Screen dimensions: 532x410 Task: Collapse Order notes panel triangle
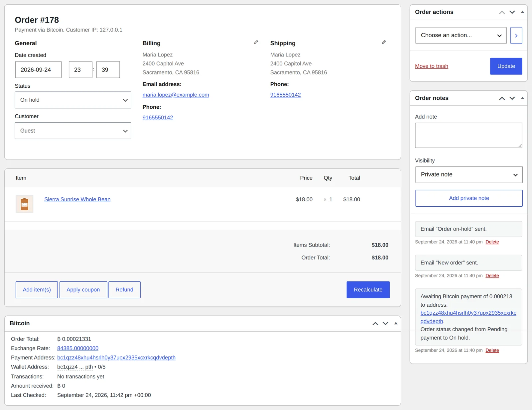tap(522, 98)
